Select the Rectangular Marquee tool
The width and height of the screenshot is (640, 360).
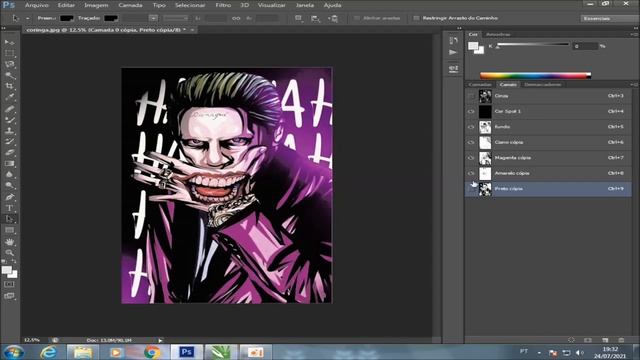pos(9,53)
